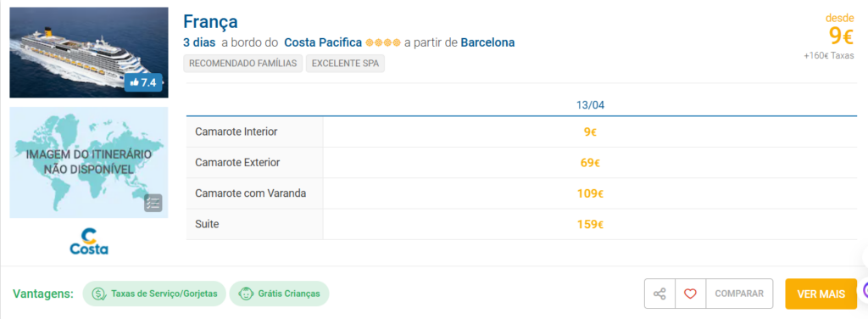Click the thumbs-up 7.4 rating badge
The image size is (868, 319).
[143, 82]
